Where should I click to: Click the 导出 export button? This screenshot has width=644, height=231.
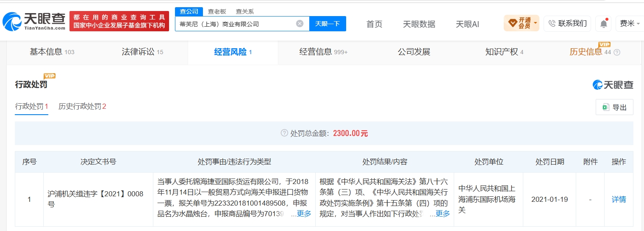pyautogui.click(x=614, y=107)
